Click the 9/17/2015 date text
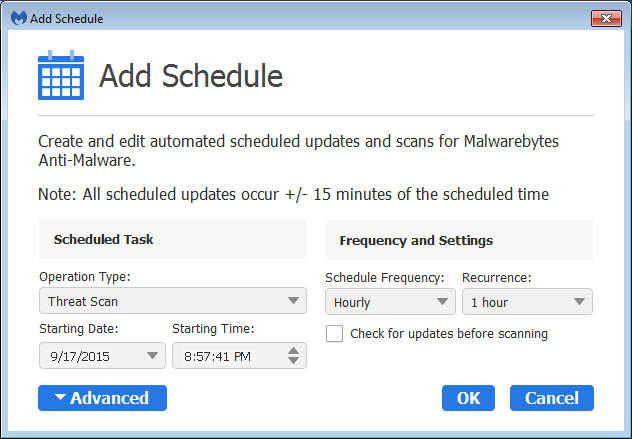 click(x=80, y=356)
